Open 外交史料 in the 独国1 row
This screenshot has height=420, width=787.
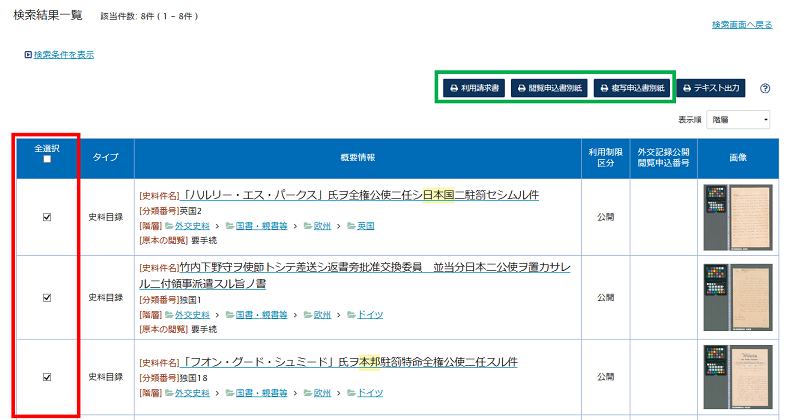[x=192, y=315]
